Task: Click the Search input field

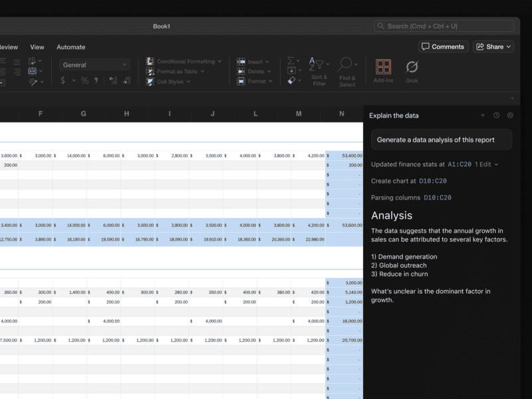Action: [444, 26]
